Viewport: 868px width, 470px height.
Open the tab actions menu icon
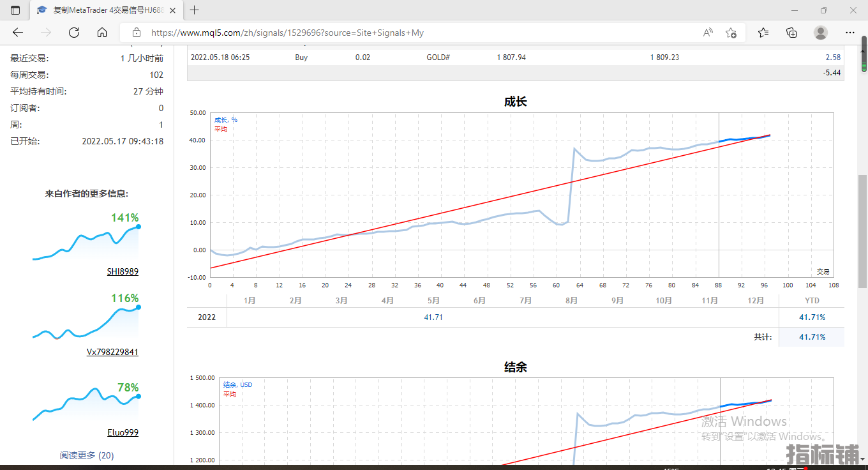(x=15, y=10)
